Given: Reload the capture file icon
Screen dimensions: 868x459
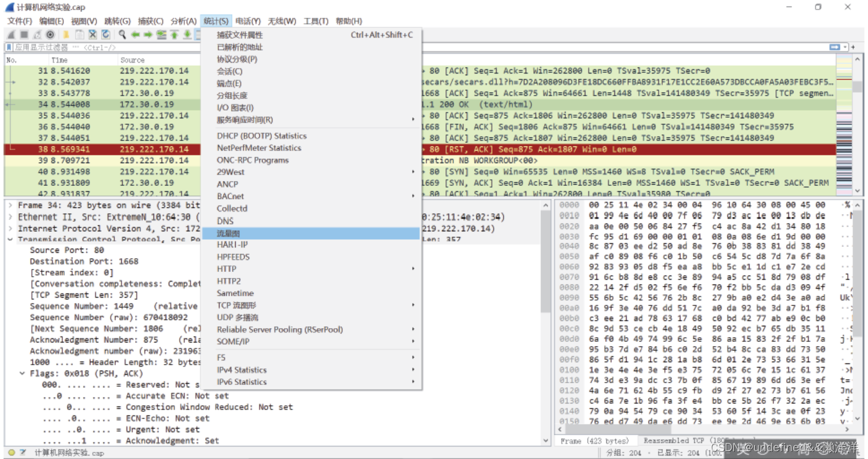Looking at the screenshot, I should pos(106,35).
